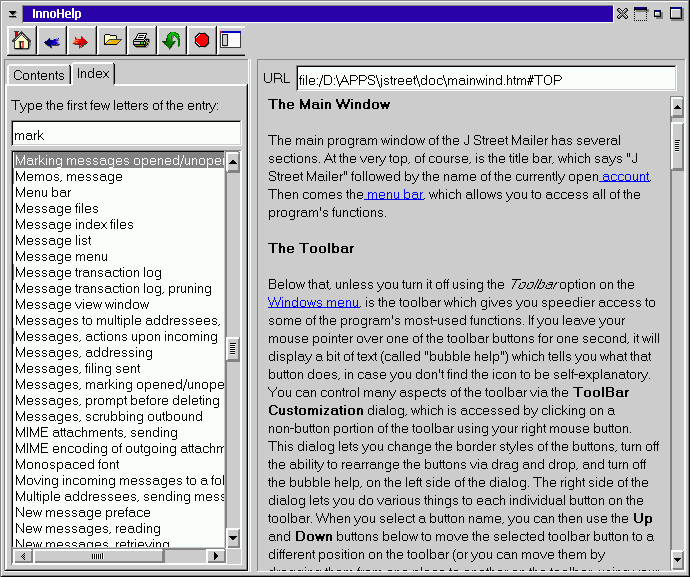Viewport: 690px width, 577px height.
Task: Click help content scroll-down arrow
Action: tap(677, 560)
